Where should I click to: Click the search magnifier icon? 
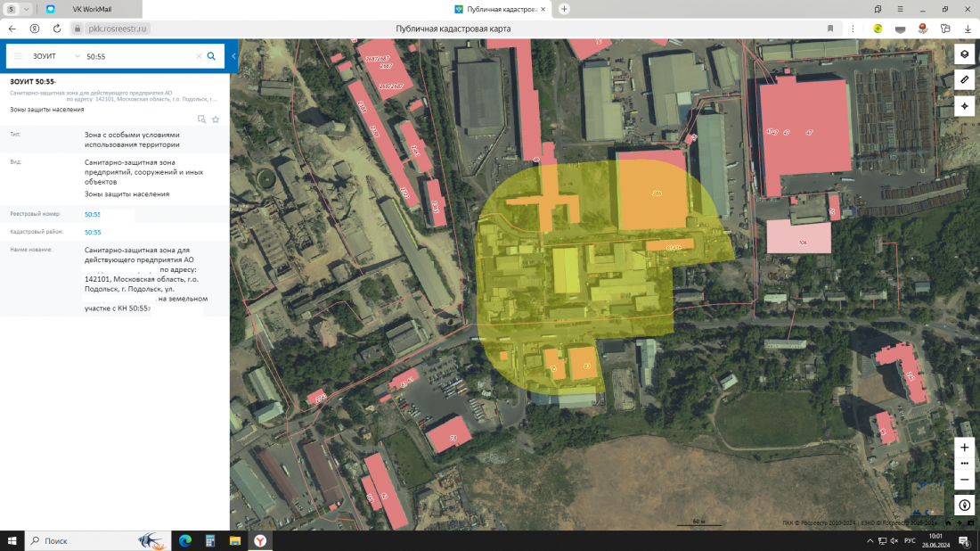(211, 56)
